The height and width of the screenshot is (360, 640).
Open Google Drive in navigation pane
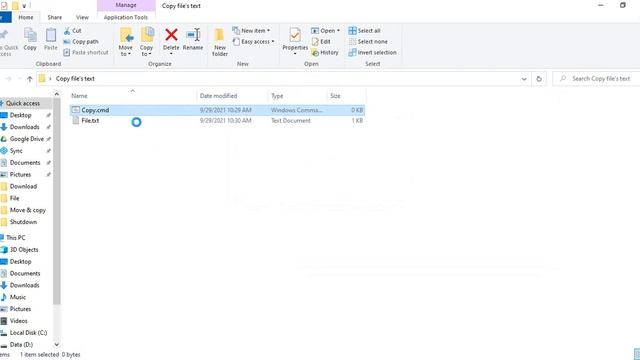(x=27, y=139)
